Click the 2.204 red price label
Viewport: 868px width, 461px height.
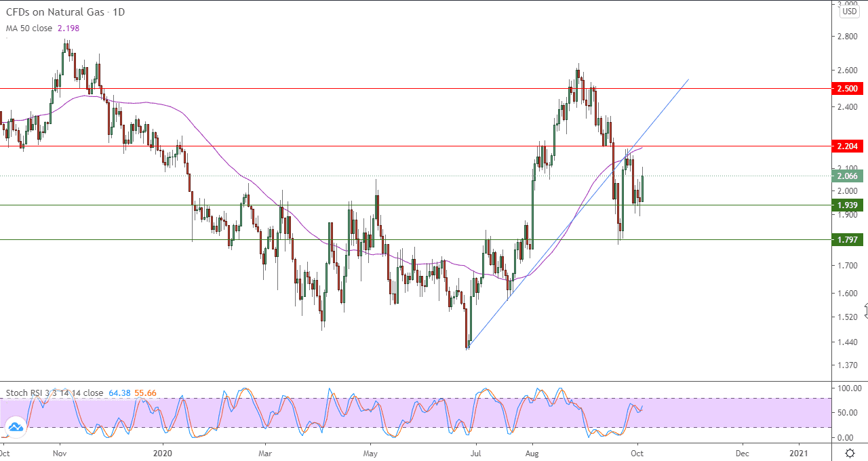click(847, 146)
